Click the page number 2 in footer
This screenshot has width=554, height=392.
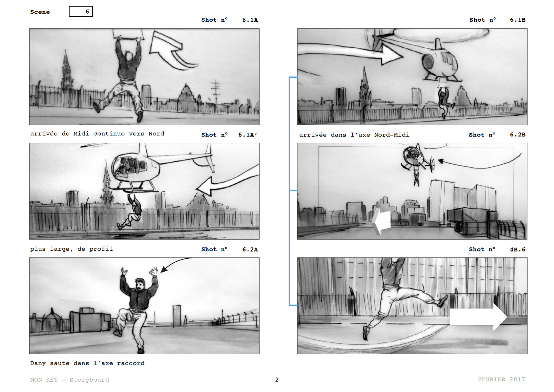[x=277, y=380]
